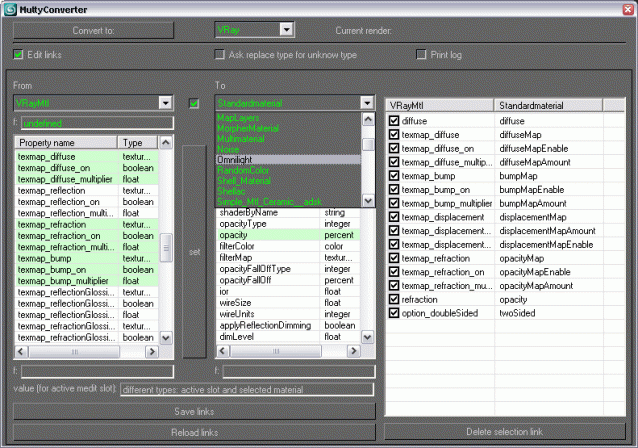This screenshot has height=448, width=638.
Task: Click down arrow of To list vertical scrollbar
Action: click(x=367, y=337)
